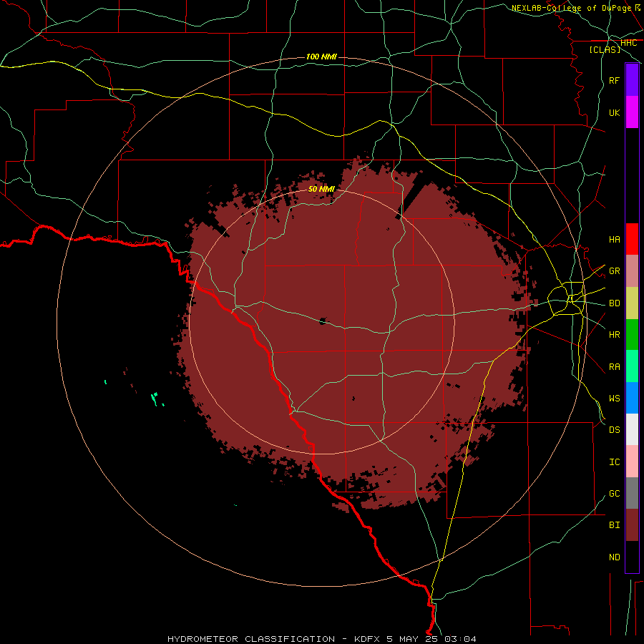Click the 'KDFX' station identifier
This screenshot has height=644, width=644.
[x=367, y=639]
